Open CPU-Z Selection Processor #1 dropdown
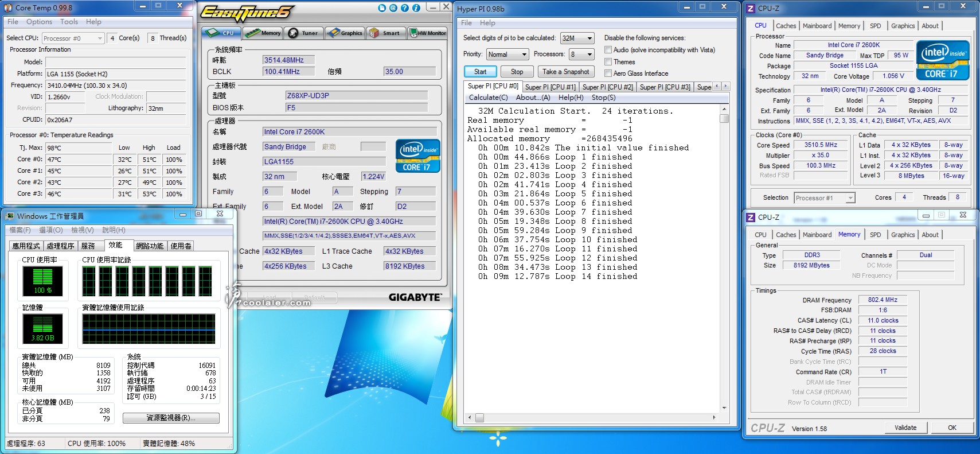This screenshot has width=980, height=454. [825, 198]
